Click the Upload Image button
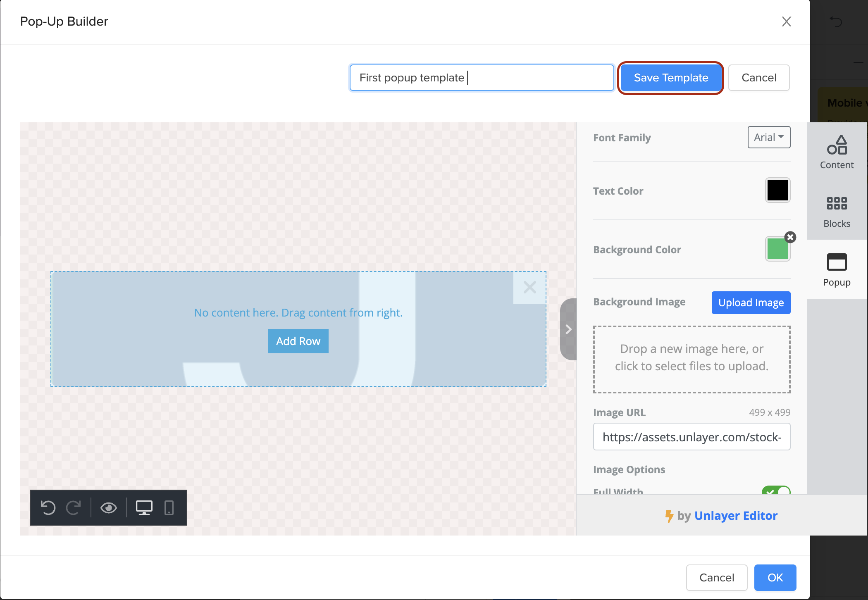Image resolution: width=868 pixels, height=600 pixels. [x=751, y=302]
